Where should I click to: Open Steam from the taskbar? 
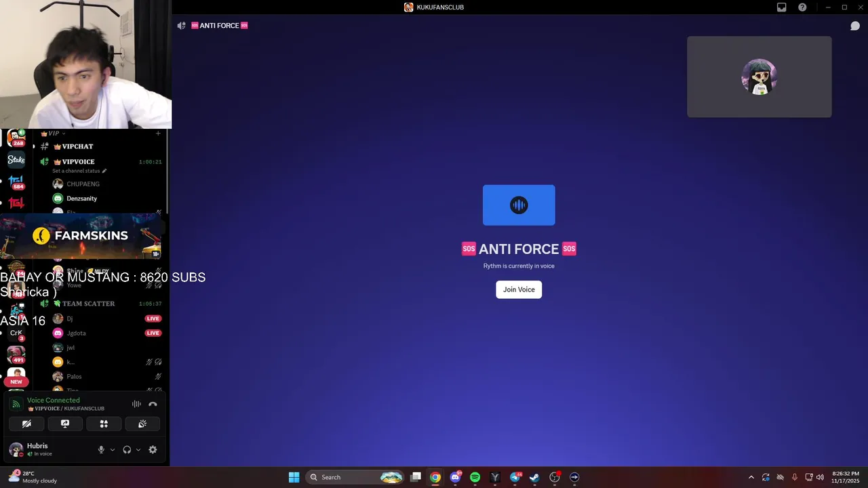point(534,477)
